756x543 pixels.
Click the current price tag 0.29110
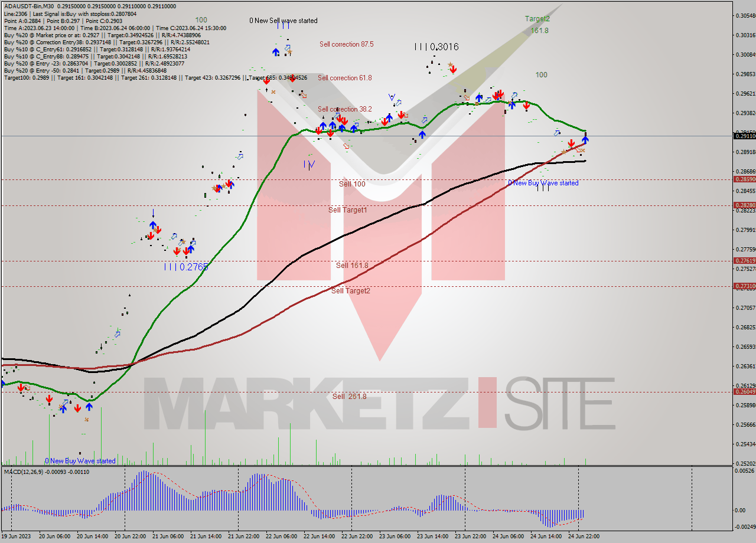(x=744, y=136)
